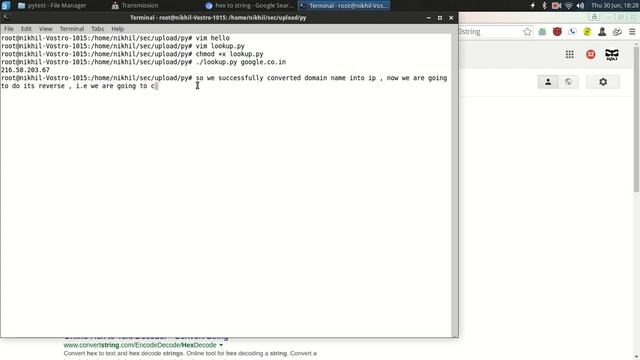Open the convertstring.com HexDecode search result link
The image size is (640, 360).
(140, 345)
